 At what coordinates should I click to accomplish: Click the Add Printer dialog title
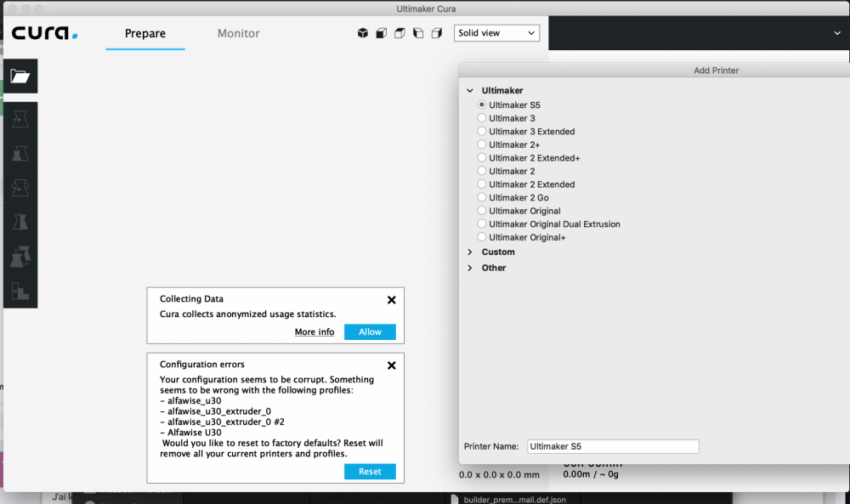(x=716, y=71)
